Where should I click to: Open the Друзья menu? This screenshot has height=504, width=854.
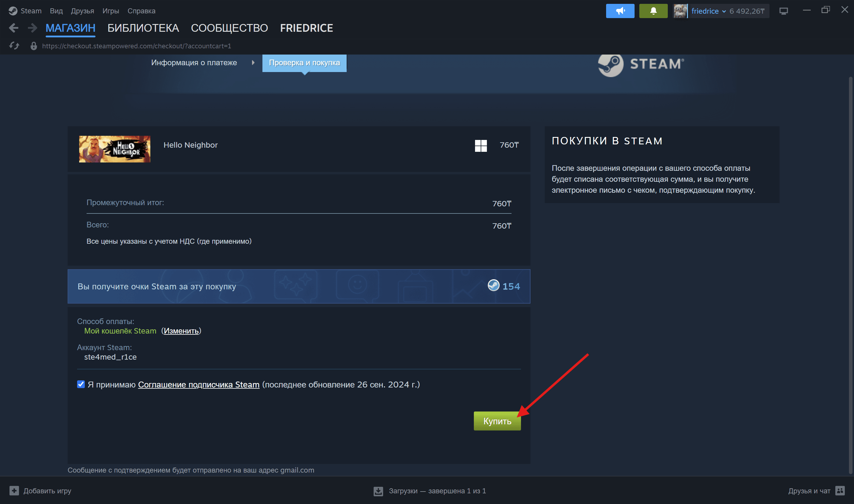pos(82,11)
